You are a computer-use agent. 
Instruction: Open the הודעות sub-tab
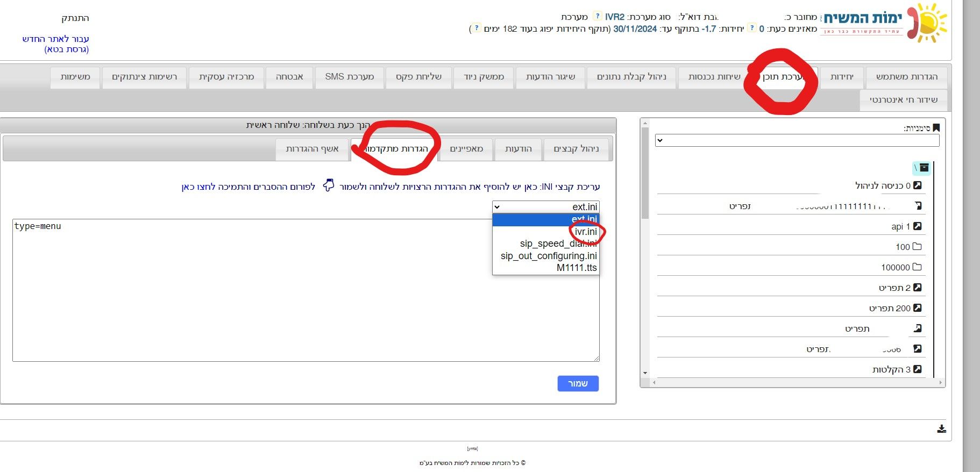pos(519,149)
